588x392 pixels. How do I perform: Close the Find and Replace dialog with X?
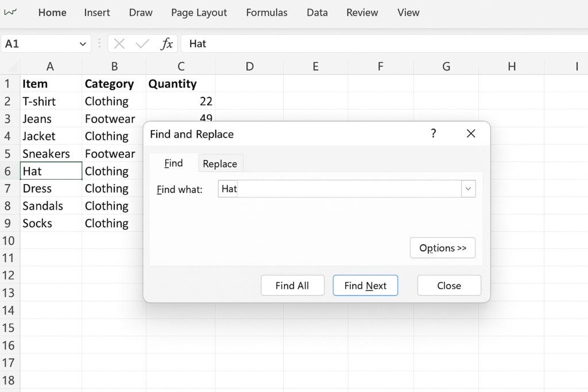471,134
